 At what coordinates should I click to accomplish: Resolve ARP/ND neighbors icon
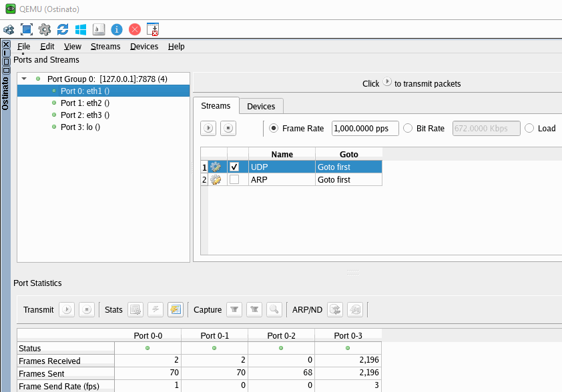336,309
